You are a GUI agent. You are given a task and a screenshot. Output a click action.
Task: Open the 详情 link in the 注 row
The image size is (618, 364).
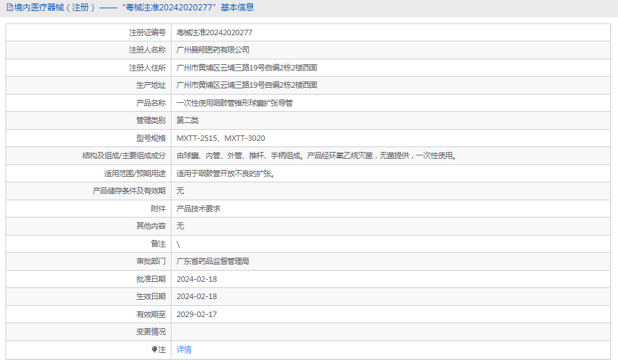[184, 349]
